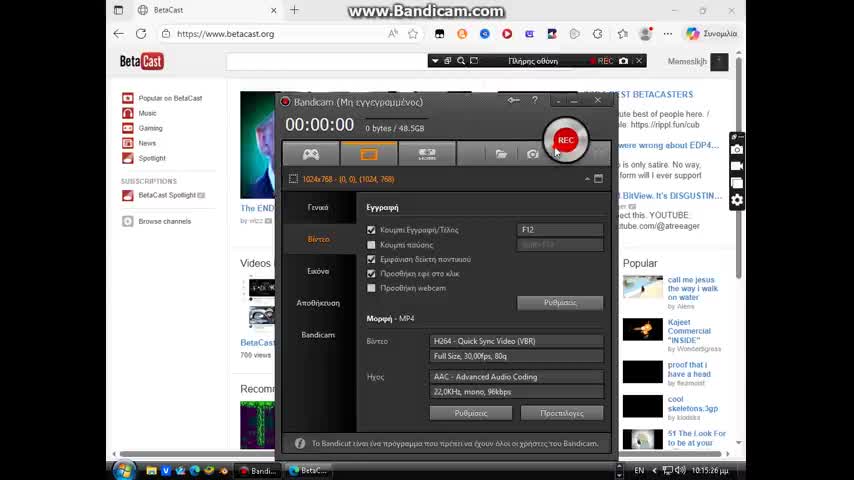
Task: Open Popular on BetaCast sidebar link
Action: (x=170, y=98)
